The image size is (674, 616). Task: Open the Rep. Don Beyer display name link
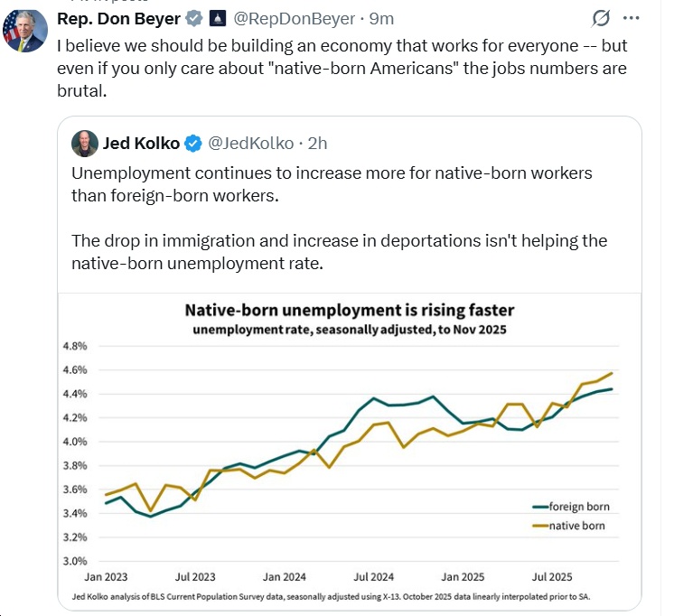coord(118,18)
